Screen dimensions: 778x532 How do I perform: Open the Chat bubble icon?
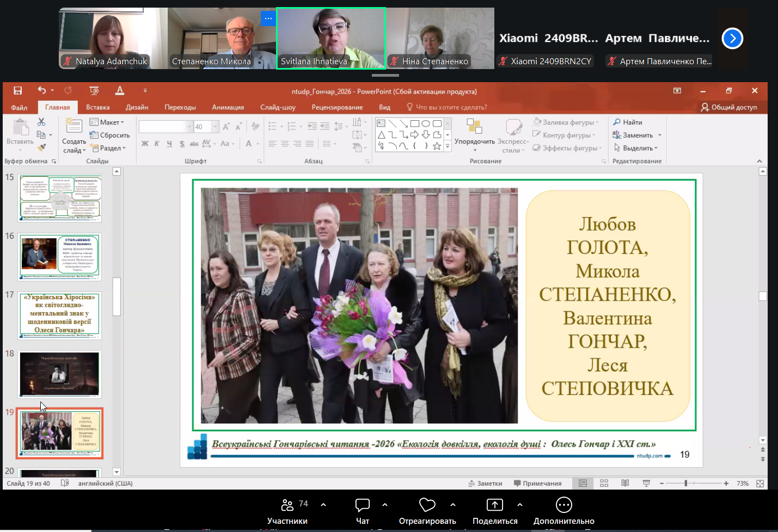click(x=362, y=505)
